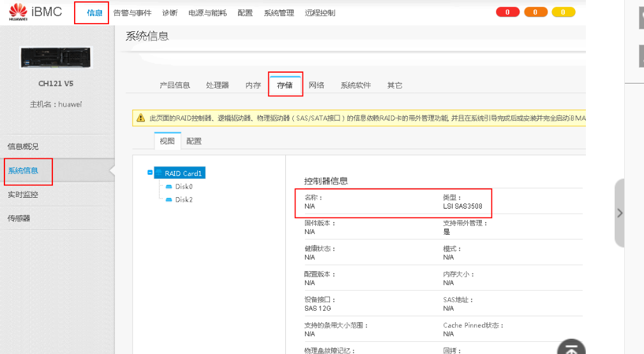
Task: Open the 告警与事件 top menu
Action: [132, 13]
